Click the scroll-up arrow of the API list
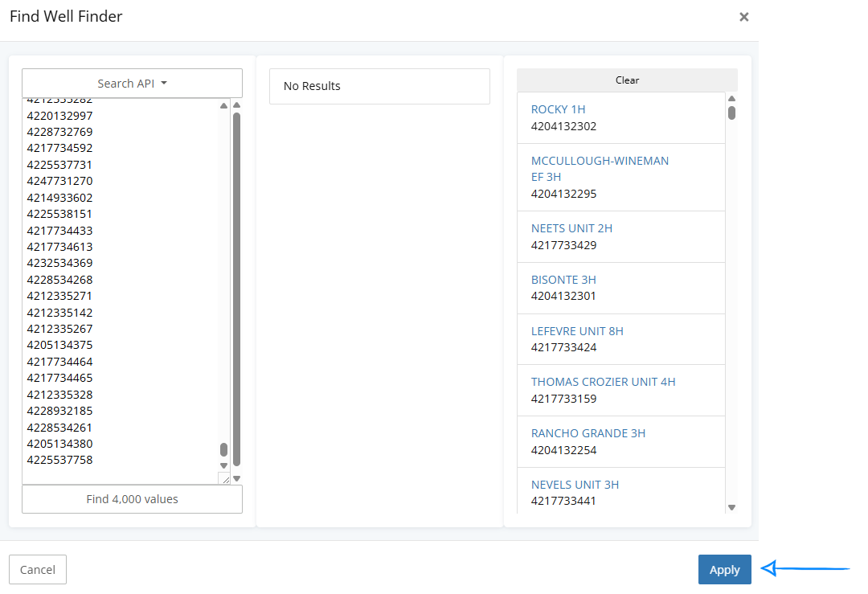 pyautogui.click(x=224, y=104)
